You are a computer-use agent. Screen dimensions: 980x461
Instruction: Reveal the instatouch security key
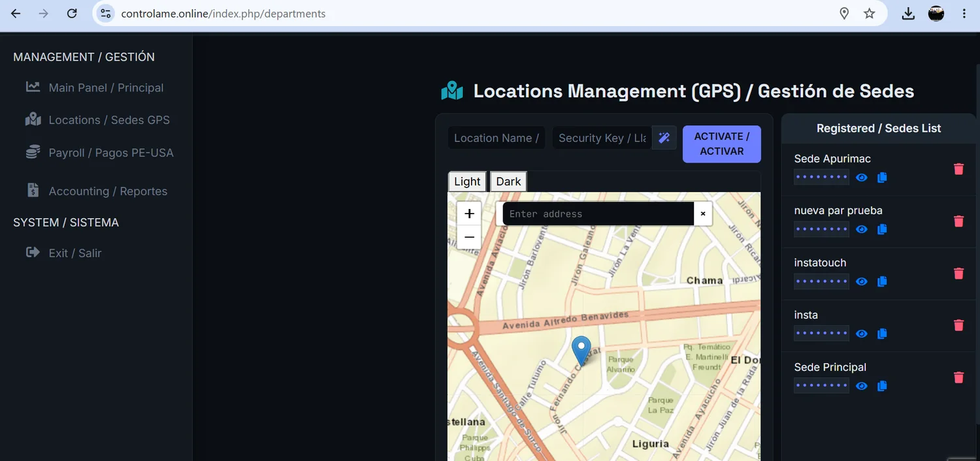click(862, 281)
